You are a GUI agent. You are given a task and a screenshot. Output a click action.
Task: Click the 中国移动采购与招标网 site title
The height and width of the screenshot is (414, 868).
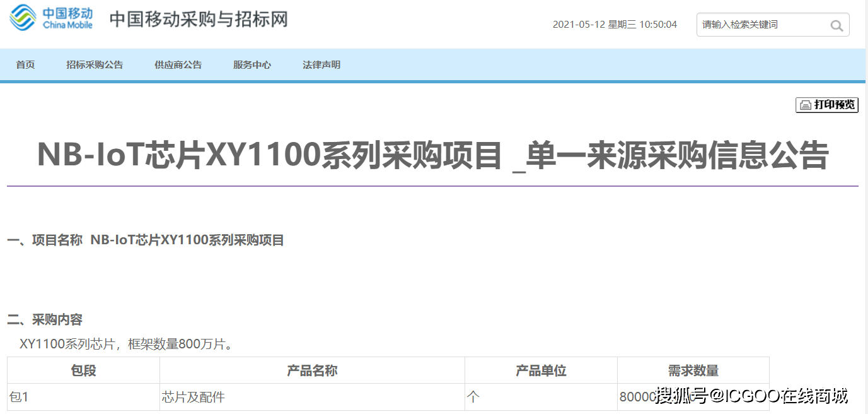coord(199,19)
